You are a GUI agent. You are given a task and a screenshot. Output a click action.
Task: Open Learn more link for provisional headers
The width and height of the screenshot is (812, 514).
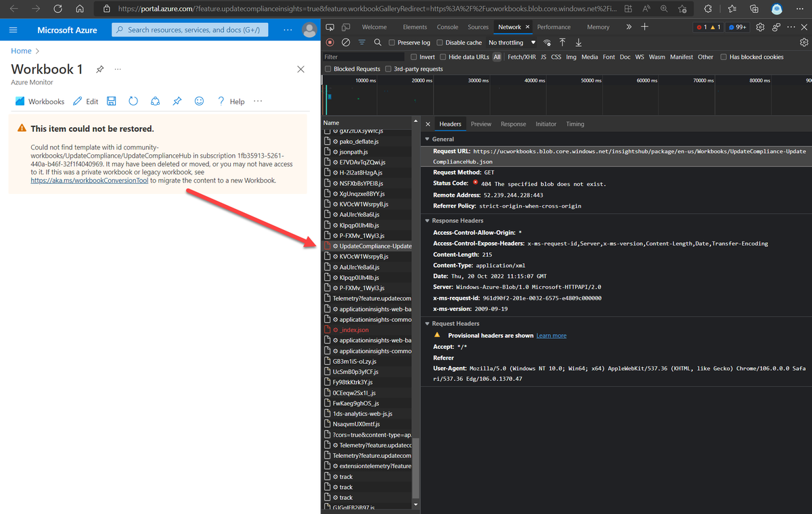pyautogui.click(x=551, y=335)
